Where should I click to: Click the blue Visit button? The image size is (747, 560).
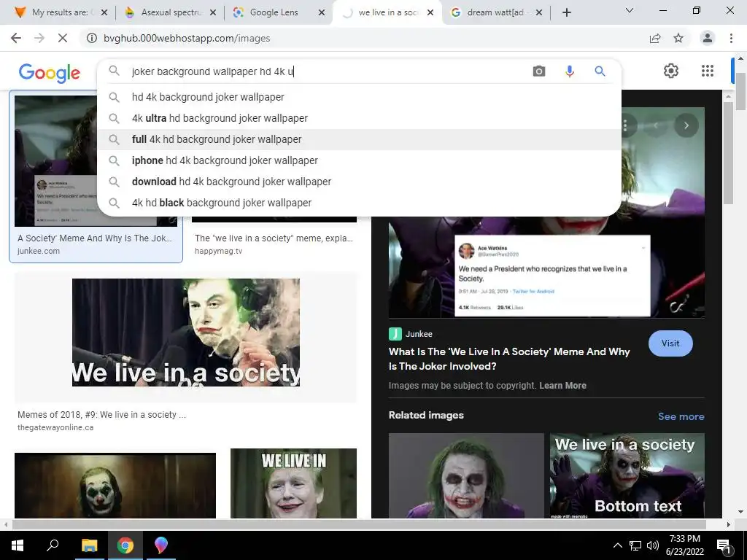pyautogui.click(x=670, y=343)
